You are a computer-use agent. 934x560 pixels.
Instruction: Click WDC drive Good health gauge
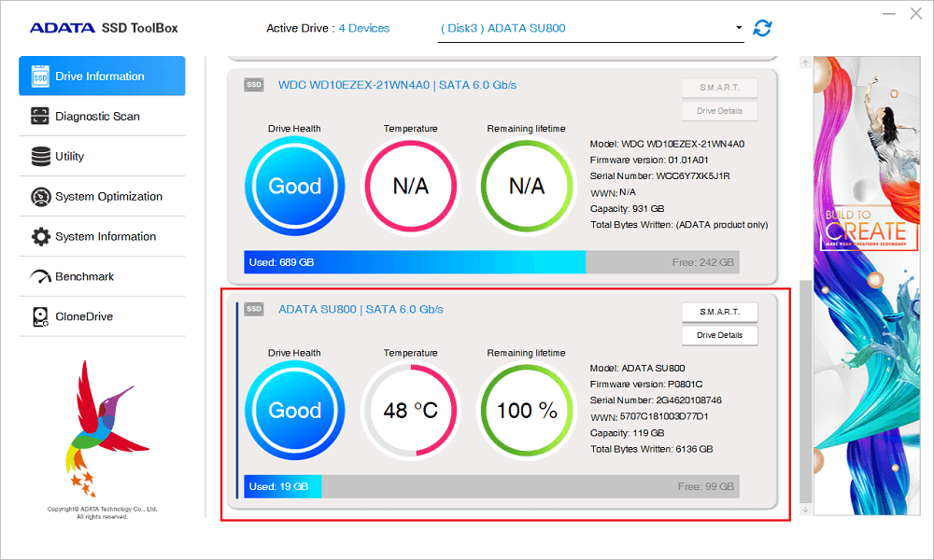295,186
